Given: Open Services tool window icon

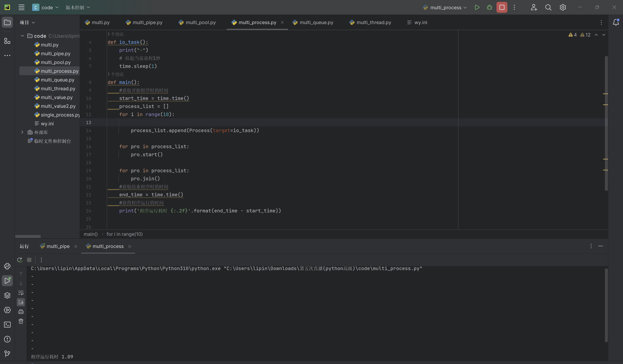Looking at the screenshot, I should [x=7, y=310].
